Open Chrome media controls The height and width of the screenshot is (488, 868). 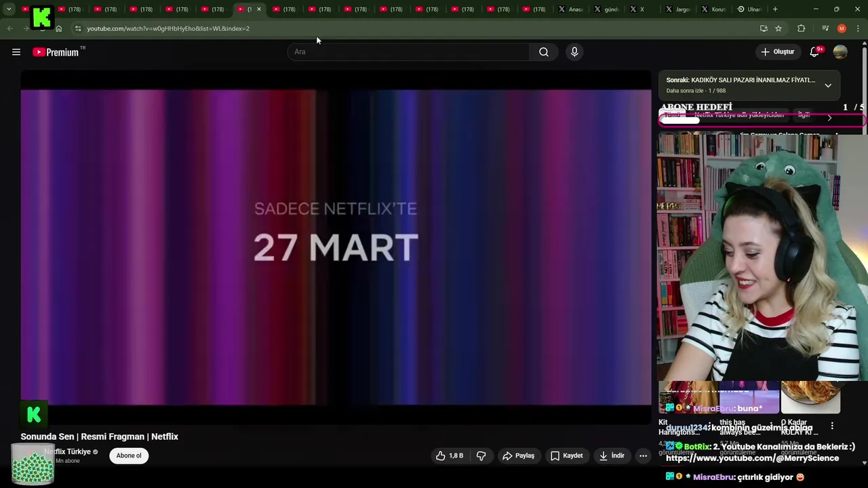[x=825, y=28]
